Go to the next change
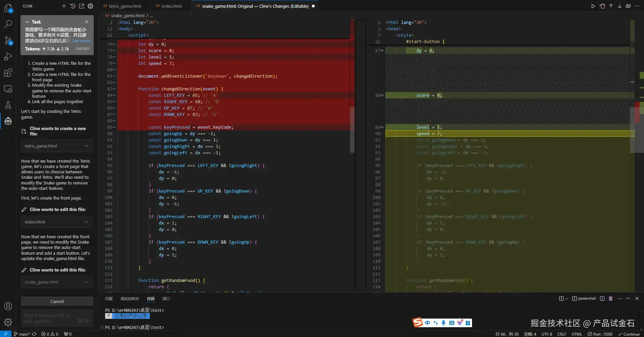The height and width of the screenshot is (337, 644). tap(619, 6)
